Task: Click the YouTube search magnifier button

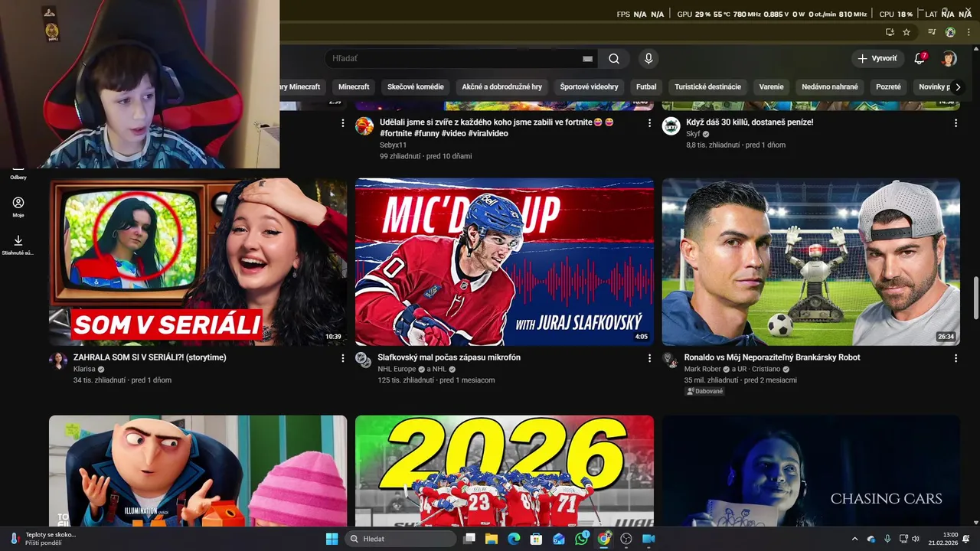Action: (614, 59)
